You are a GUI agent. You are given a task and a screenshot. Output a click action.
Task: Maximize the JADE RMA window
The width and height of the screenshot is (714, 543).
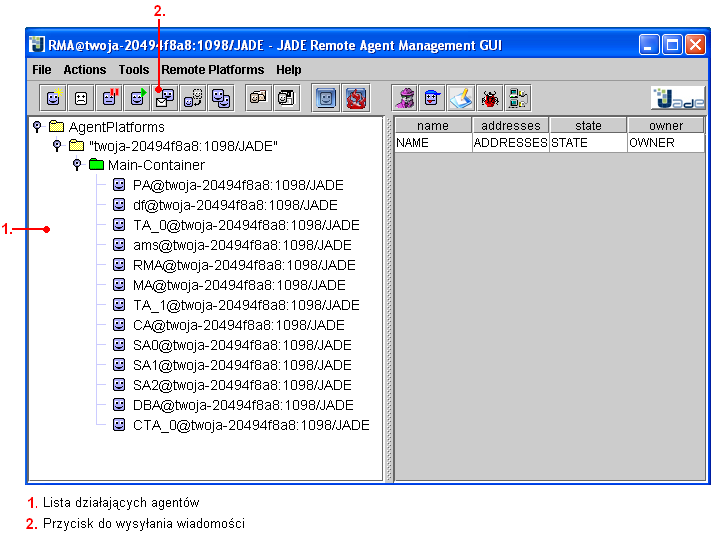[x=672, y=45]
